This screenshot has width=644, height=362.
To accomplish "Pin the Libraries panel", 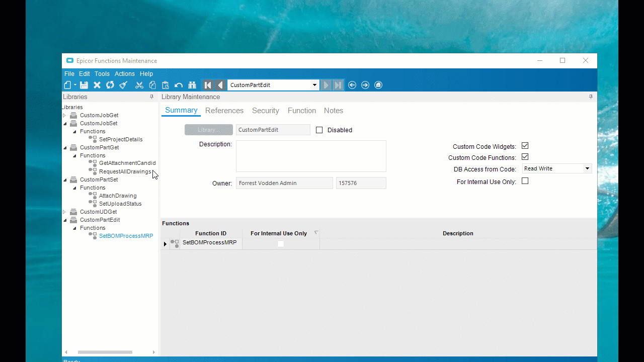I will coord(151,97).
